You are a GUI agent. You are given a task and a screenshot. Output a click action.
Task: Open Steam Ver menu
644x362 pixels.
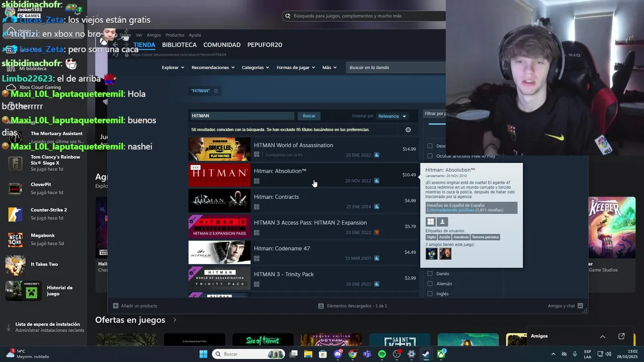[x=139, y=35]
